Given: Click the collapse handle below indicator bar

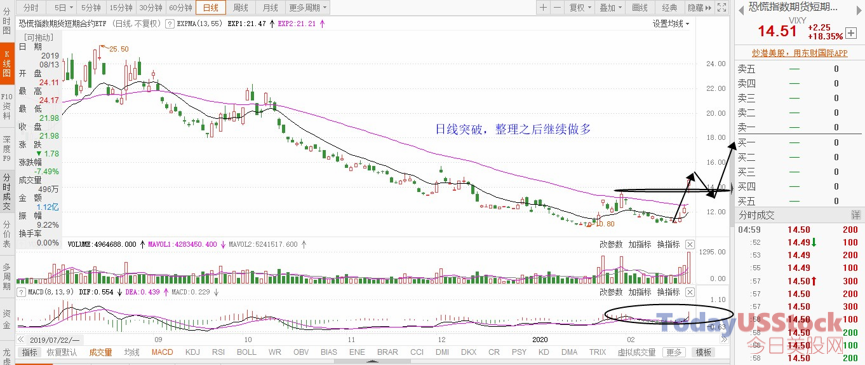Looking at the screenshot, I should pos(373,362).
